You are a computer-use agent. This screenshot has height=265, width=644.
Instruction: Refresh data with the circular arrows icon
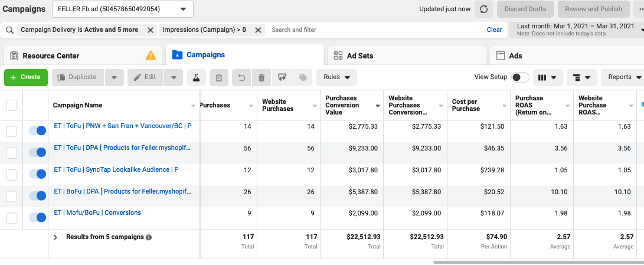(483, 9)
